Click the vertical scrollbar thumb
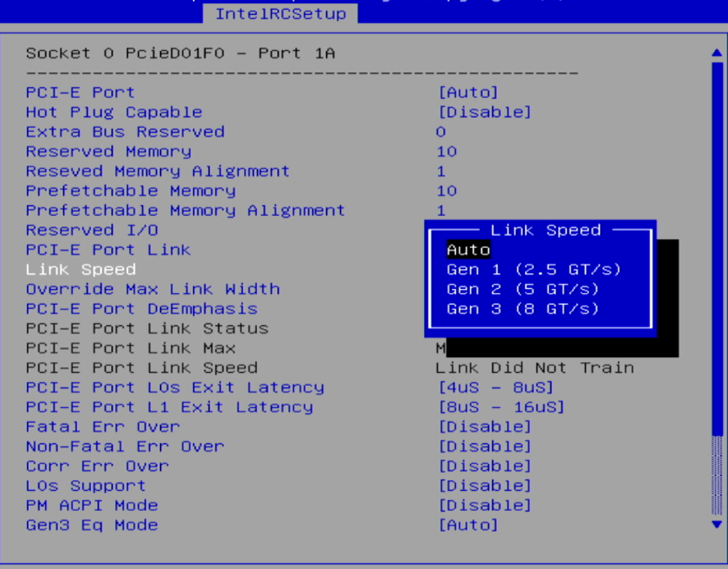The image size is (728, 569). [717, 249]
